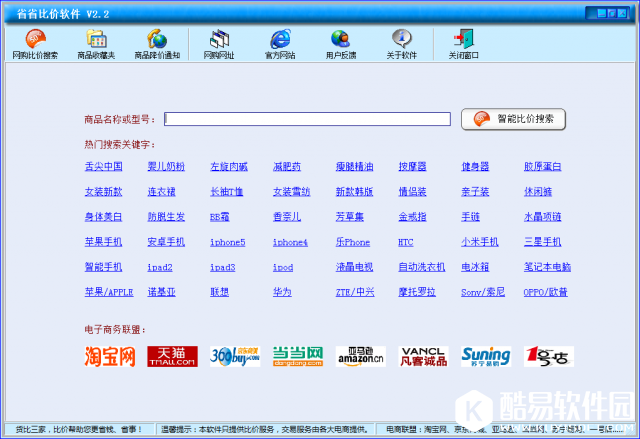
Task: Search for iphone4 keyword link
Action: tap(290, 242)
